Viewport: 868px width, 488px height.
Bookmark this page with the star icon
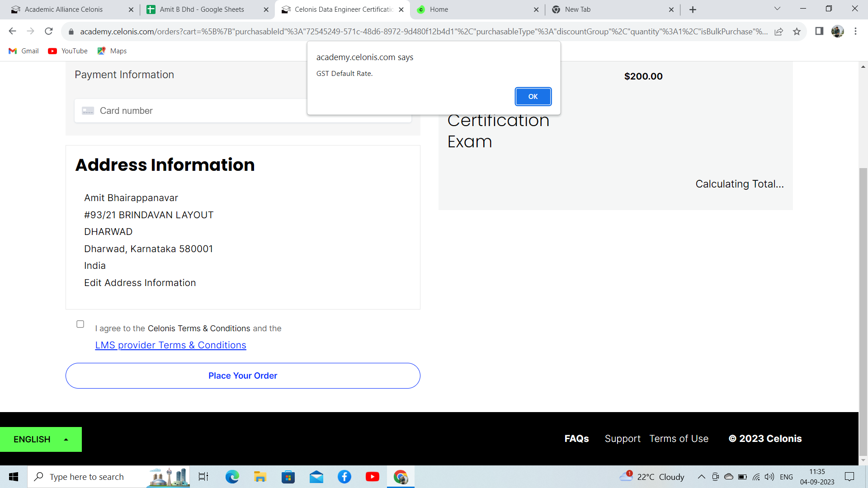[797, 32]
